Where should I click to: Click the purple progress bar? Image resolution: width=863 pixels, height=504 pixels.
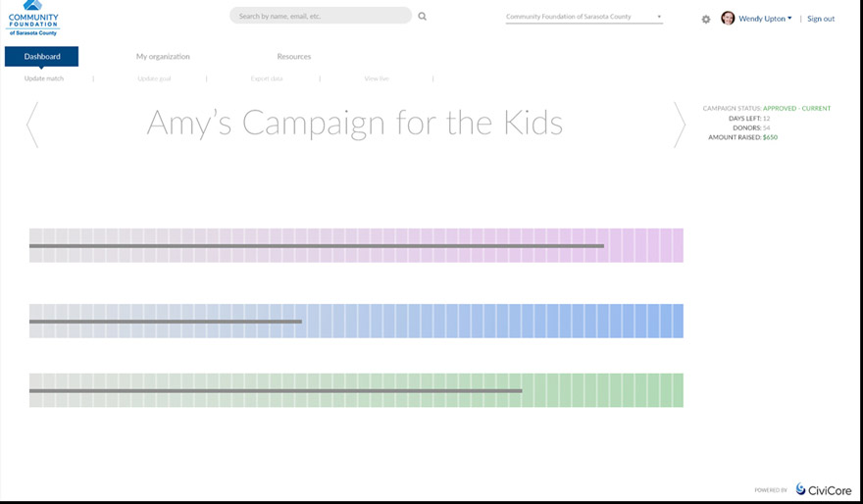[x=356, y=245]
